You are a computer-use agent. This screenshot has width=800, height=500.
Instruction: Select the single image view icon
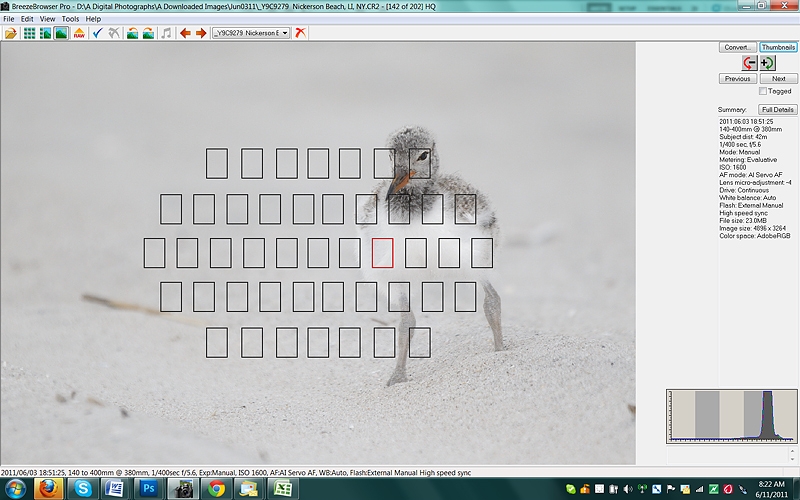click(x=61, y=33)
